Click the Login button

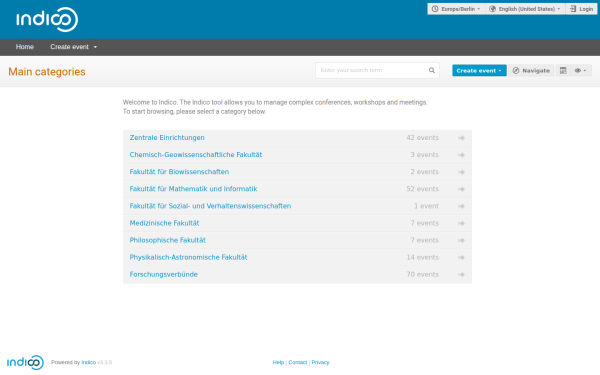(581, 9)
